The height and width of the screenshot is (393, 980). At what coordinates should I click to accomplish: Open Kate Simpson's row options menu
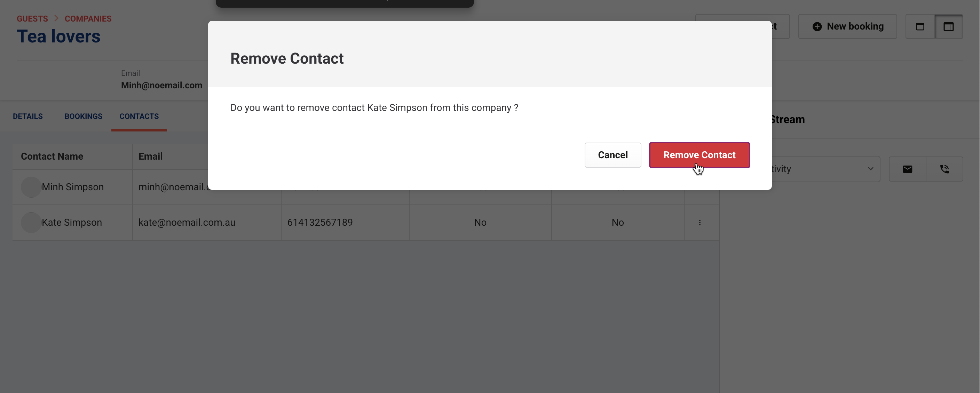coord(699,223)
